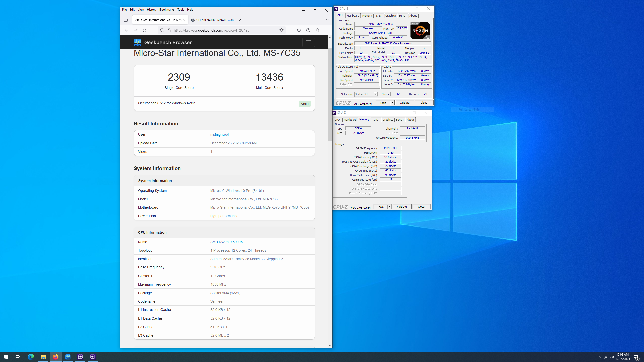This screenshot has width=644, height=362.
Task: Open Task View on the taskbar
Action: click(18, 357)
